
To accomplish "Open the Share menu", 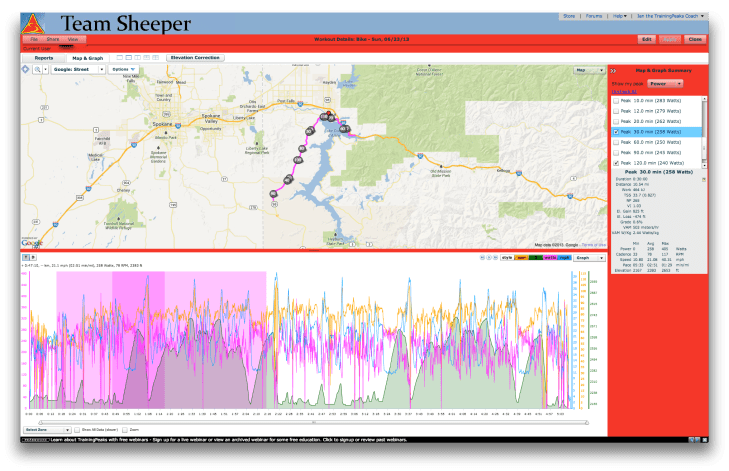I will (x=53, y=40).
